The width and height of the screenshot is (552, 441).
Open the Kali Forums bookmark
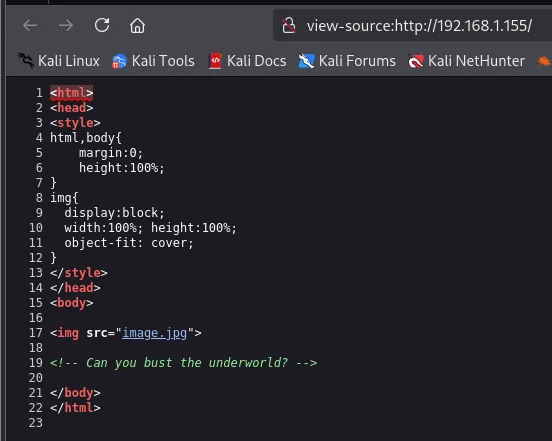pos(347,61)
